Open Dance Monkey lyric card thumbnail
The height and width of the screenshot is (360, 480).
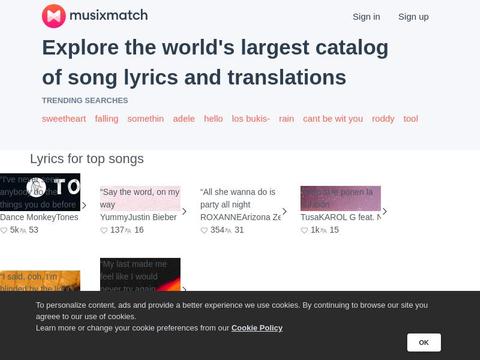pos(40,192)
